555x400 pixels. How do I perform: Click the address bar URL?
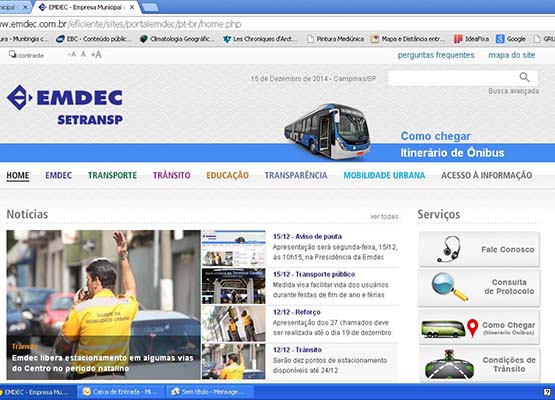(120, 24)
